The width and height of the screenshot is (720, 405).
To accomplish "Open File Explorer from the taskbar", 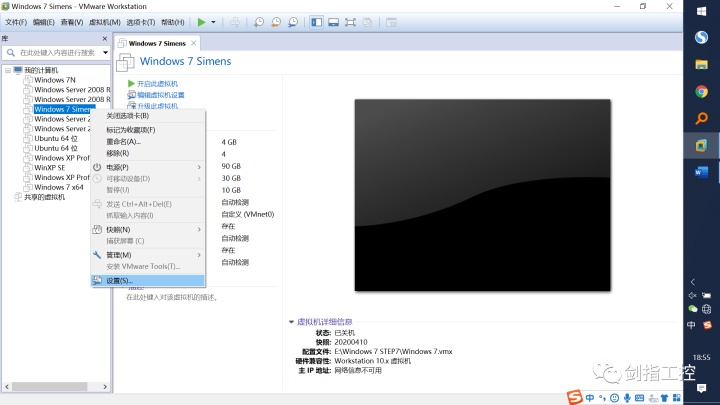I will click(701, 64).
